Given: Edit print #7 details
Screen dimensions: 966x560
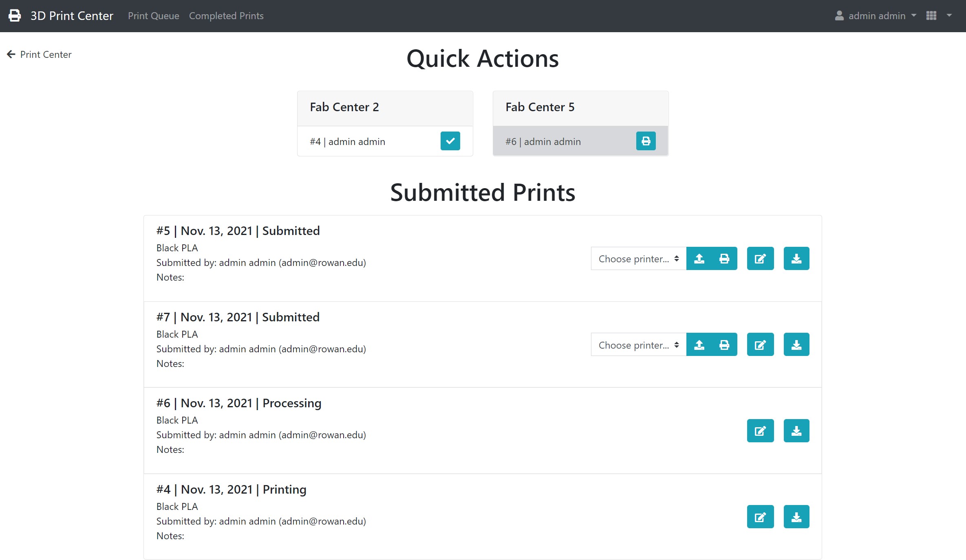Looking at the screenshot, I should pos(760,345).
